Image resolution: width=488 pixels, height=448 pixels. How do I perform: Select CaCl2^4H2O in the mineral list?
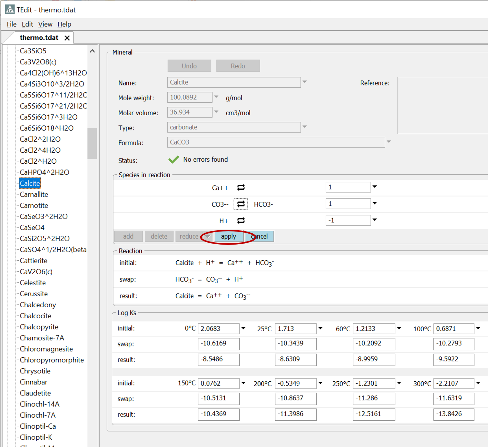tap(40, 150)
